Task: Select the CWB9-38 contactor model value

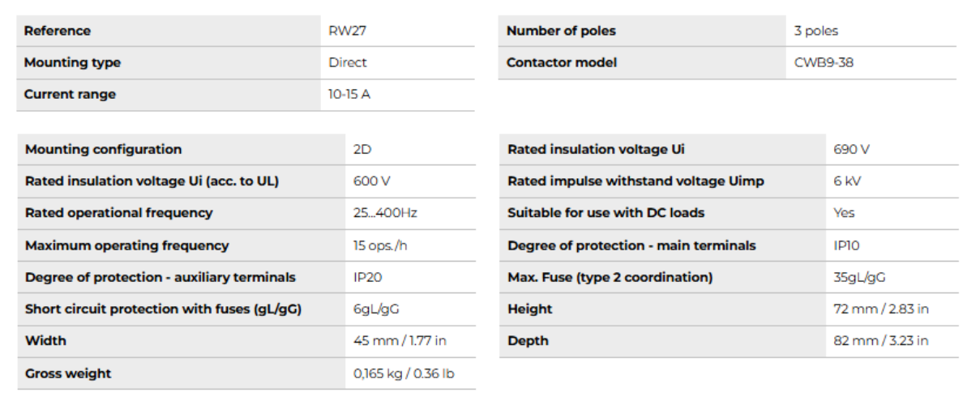Action: [x=824, y=62]
